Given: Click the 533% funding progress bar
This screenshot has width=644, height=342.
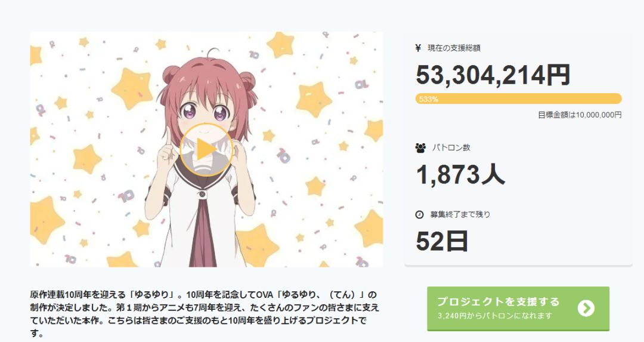Looking at the screenshot, I should click(x=518, y=98).
